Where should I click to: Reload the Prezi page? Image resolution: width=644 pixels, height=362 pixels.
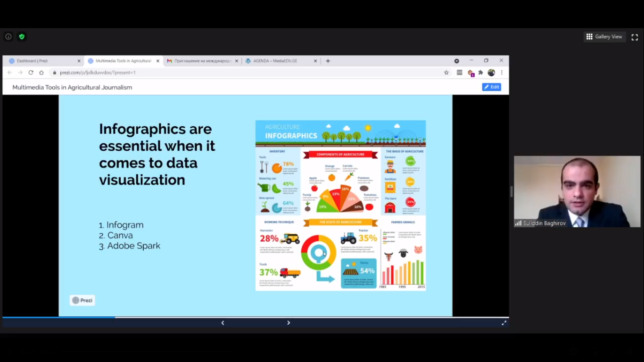31,73
